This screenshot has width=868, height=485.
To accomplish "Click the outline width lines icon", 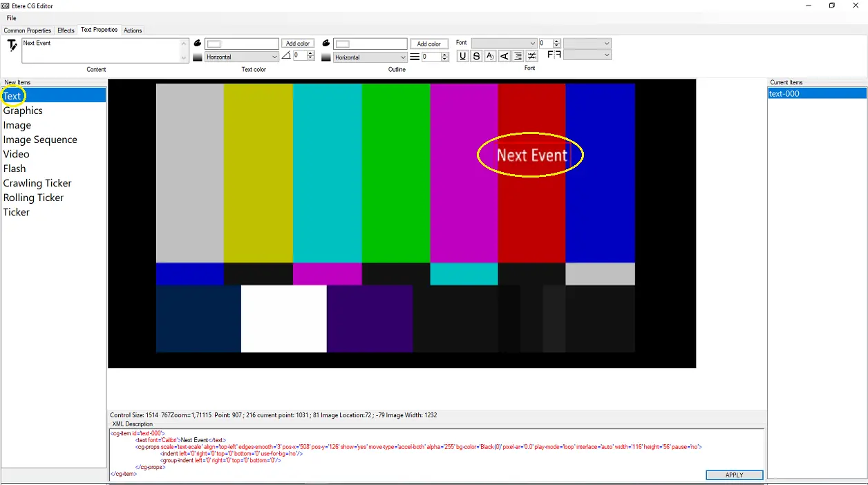I will (415, 57).
